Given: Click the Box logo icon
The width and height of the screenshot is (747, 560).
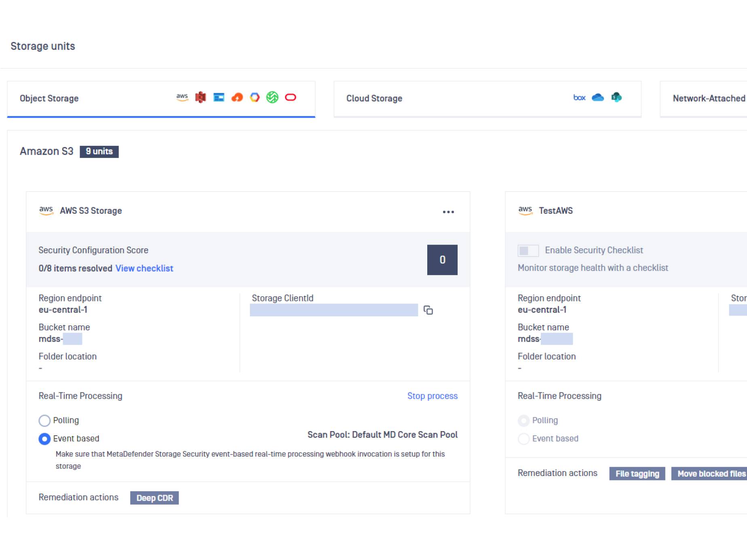Looking at the screenshot, I should pyautogui.click(x=579, y=97).
